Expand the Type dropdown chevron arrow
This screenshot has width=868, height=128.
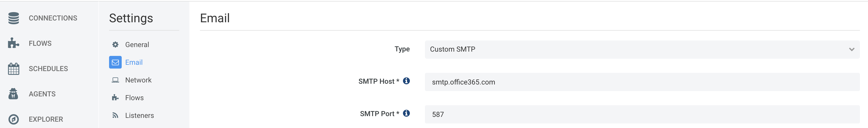(852, 50)
